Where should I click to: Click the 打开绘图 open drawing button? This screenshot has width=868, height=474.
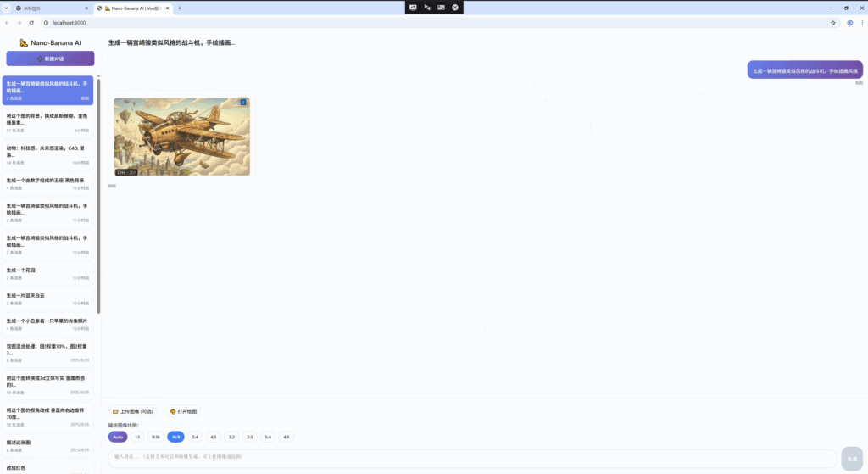[x=183, y=411]
